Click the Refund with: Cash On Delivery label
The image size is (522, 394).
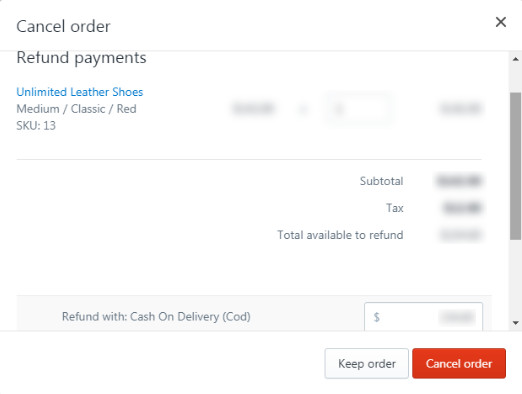[156, 316]
